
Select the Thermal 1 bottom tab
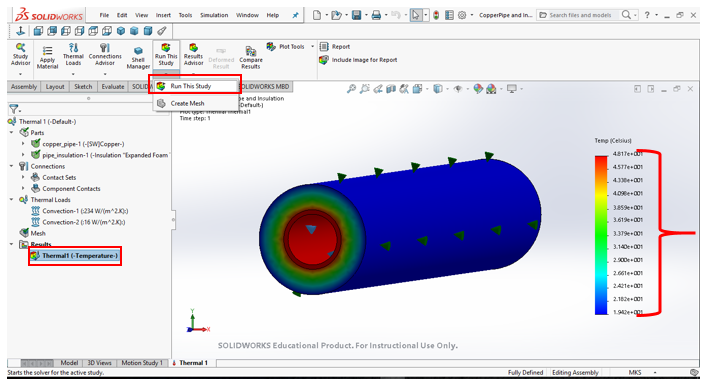pyautogui.click(x=193, y=363)
